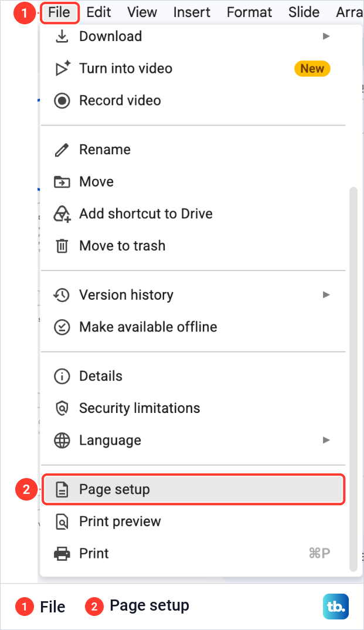The image size is (364, 630).
Task: Open the Insert menu
Action: tap(192, 12)
